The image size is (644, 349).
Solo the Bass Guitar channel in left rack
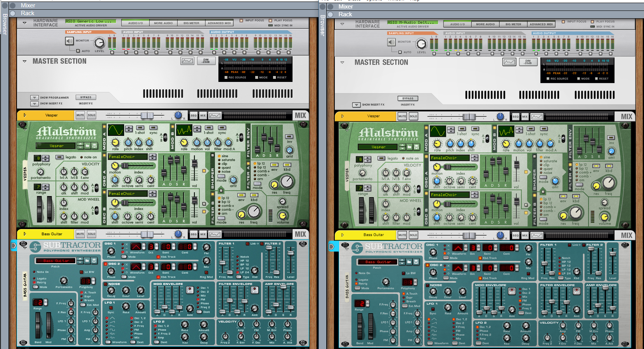tap(92, 234)
